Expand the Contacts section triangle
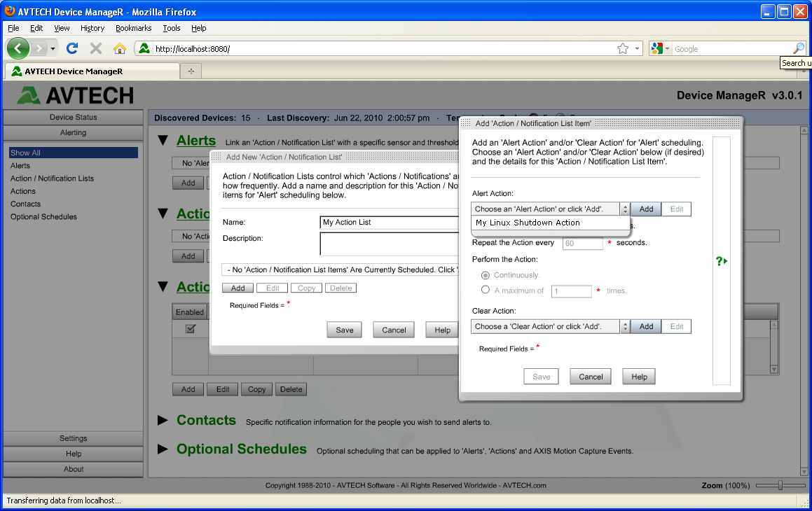The width and height of the screenshot is (812, 511). pyautogui.click(x=163, y=420)
